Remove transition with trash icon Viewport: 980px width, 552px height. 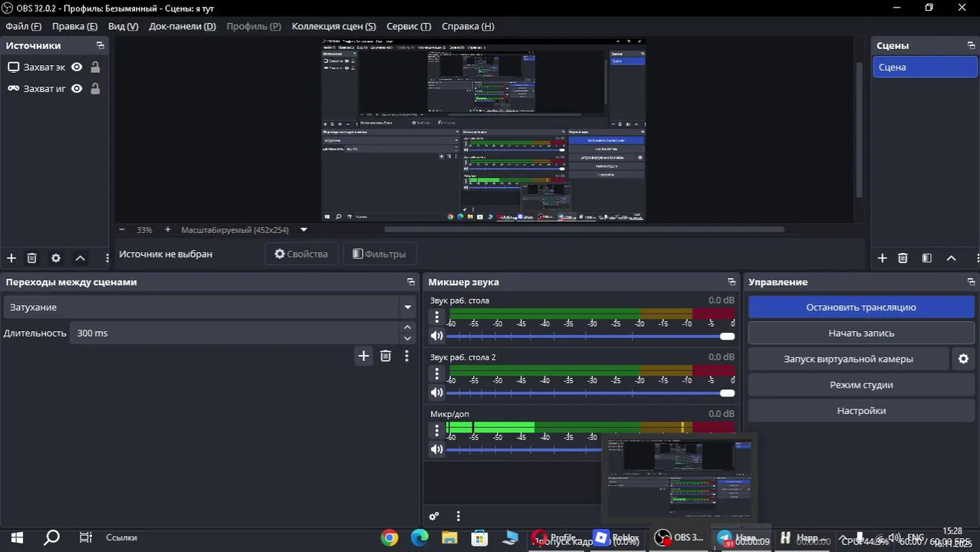point(386,356)
